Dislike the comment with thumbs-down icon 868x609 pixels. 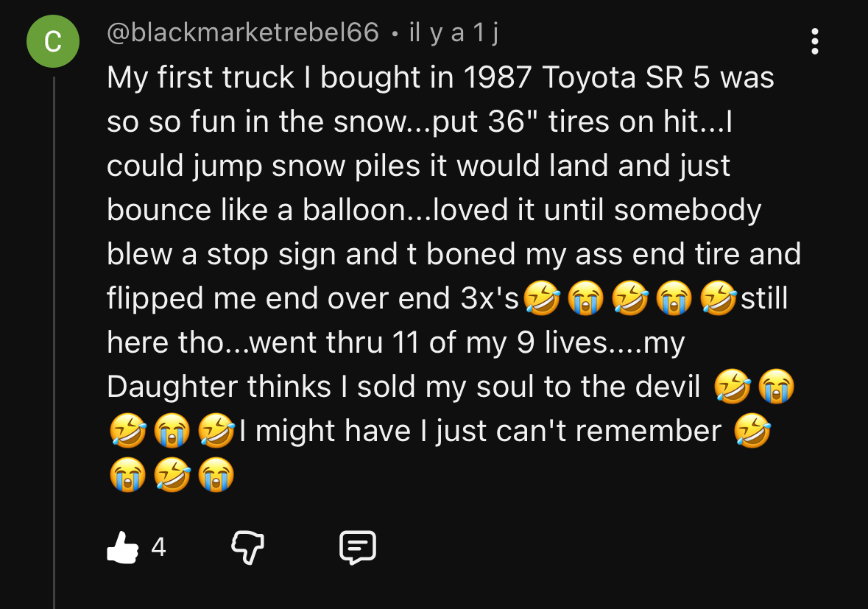pos(247,548)
